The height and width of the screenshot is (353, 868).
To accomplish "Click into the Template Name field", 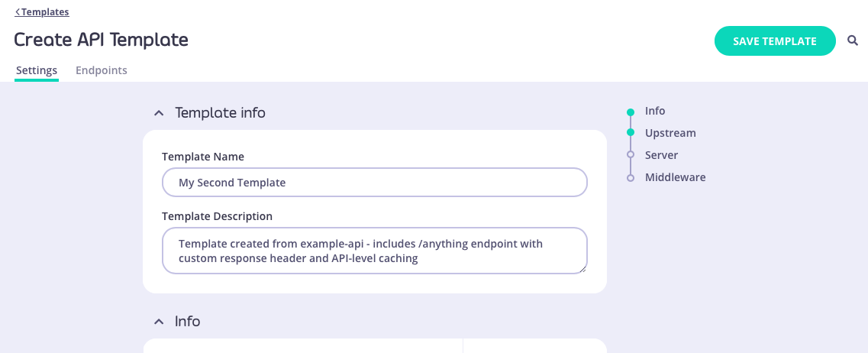I will (x=374, y=183).
